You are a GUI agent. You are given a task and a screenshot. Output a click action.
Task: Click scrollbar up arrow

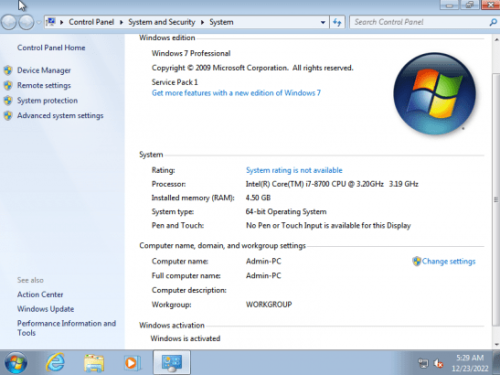(x=496, y=40)
